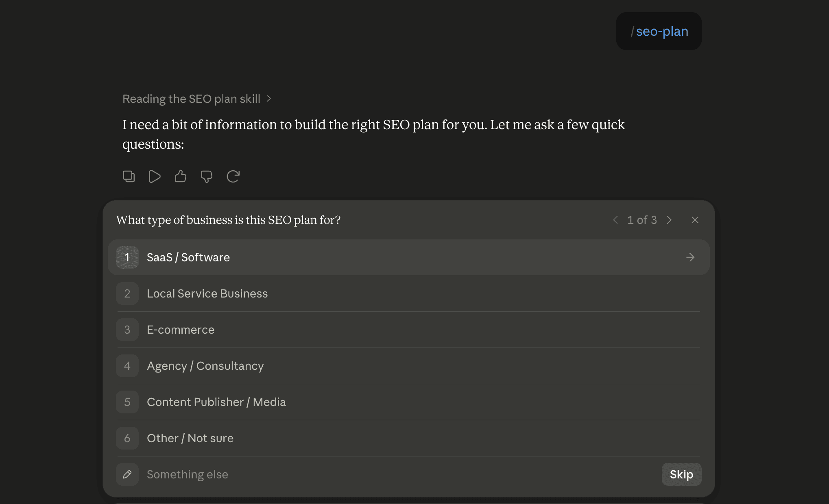The height and width of the screenshot is (504, 829).
Task: Expand Reading the SEO plan skill
Action: point(197,99)
